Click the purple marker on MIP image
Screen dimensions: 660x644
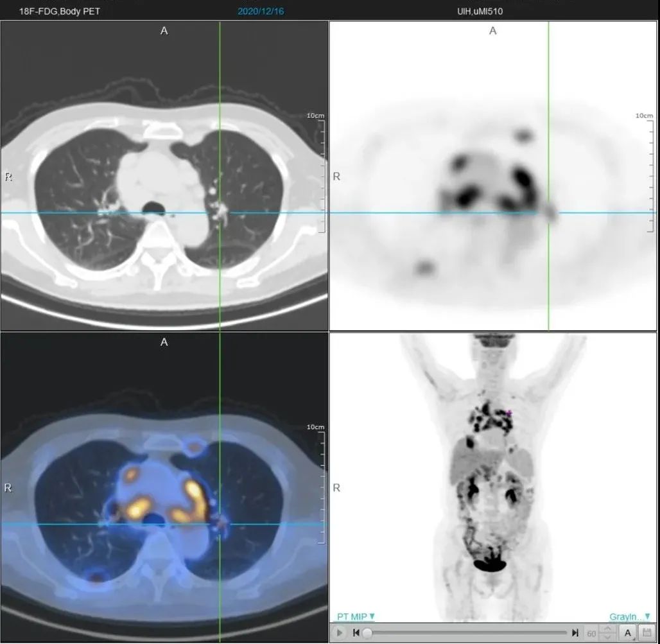point(509,413)
